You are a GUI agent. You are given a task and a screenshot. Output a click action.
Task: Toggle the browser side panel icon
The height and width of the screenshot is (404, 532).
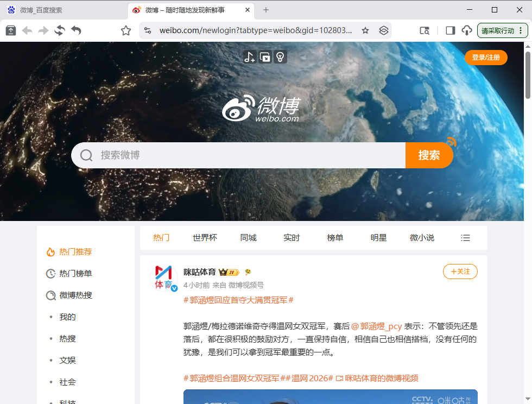[x=450, y=30]
